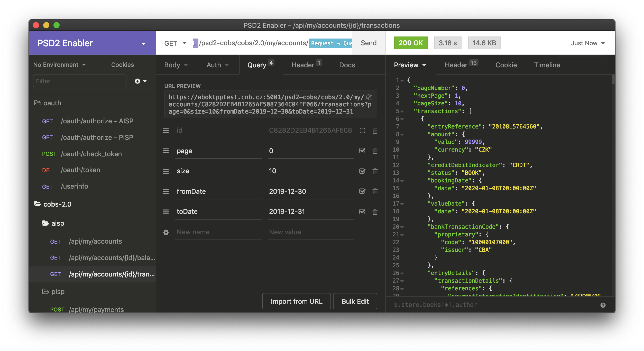Open the response filter help icon
Image resolution: width=644 pixels, height=351 pixels.
point(603,305)
